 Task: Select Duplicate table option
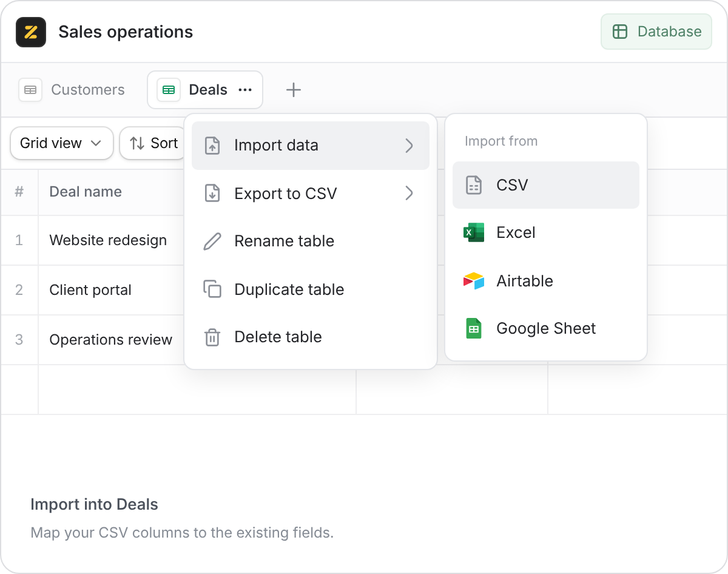click(311, 289)
